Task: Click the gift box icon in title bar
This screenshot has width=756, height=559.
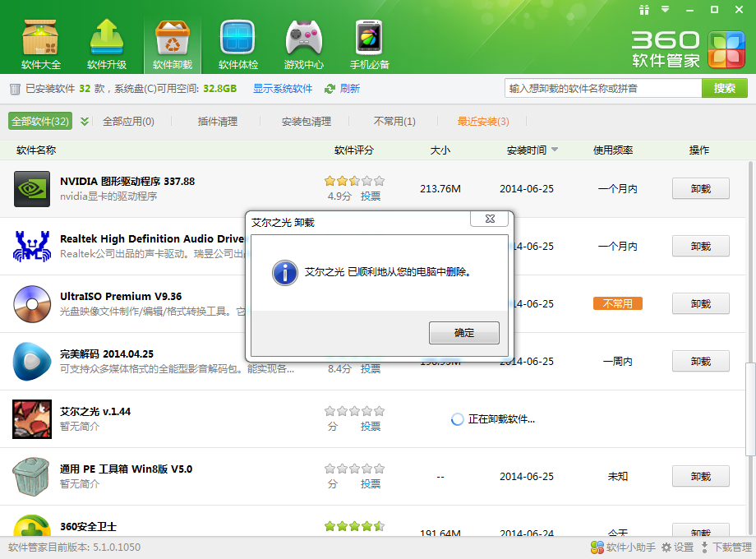Action: [x=644, y=10]
